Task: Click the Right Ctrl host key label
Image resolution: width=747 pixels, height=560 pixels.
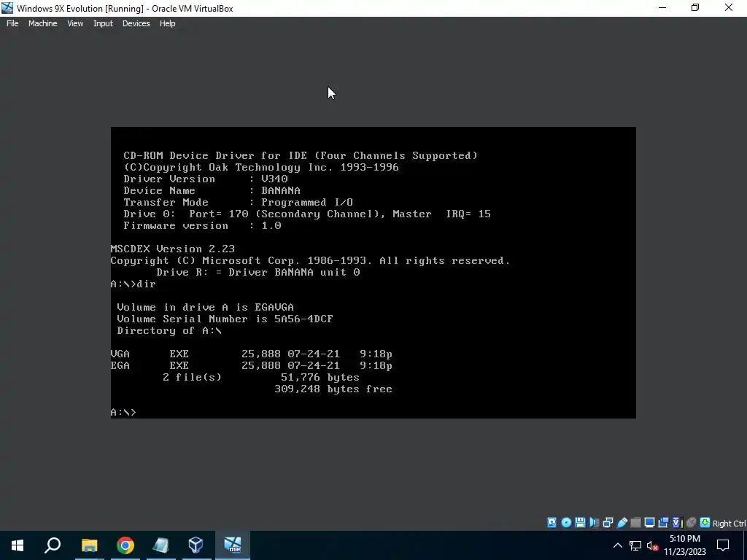Action: 729,524
